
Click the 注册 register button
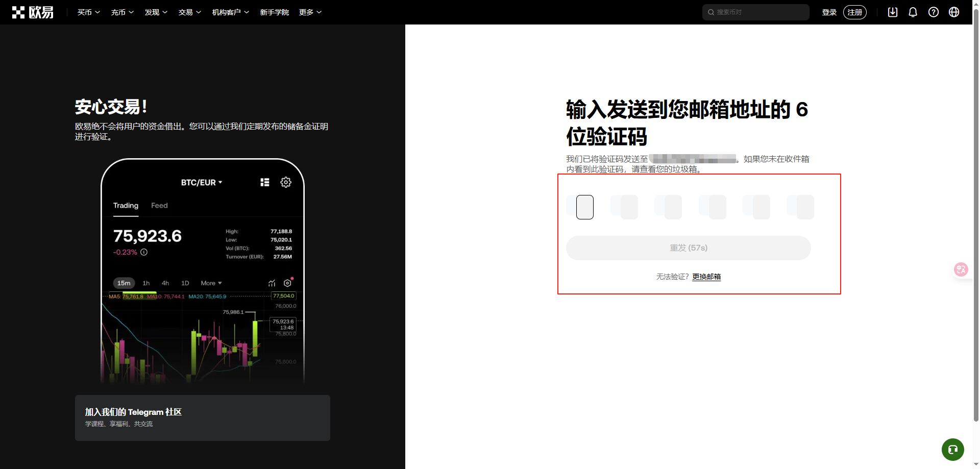854,12
